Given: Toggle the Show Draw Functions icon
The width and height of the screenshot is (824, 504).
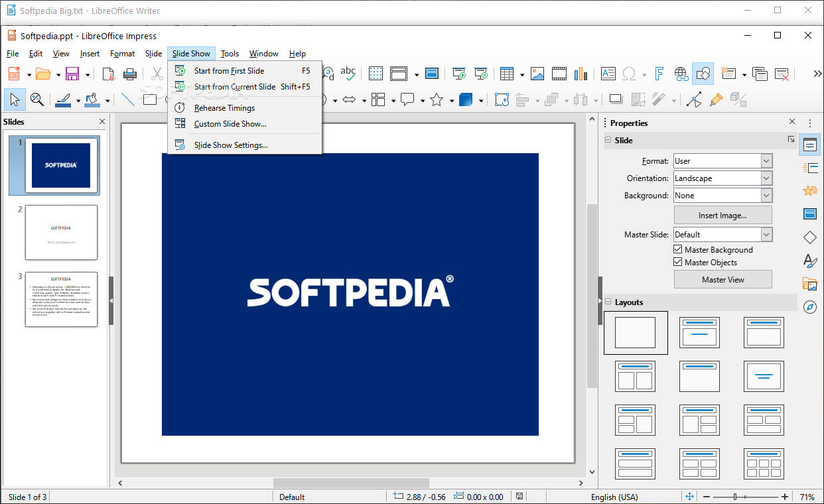Looking at the screenshot, I should 703,74.
